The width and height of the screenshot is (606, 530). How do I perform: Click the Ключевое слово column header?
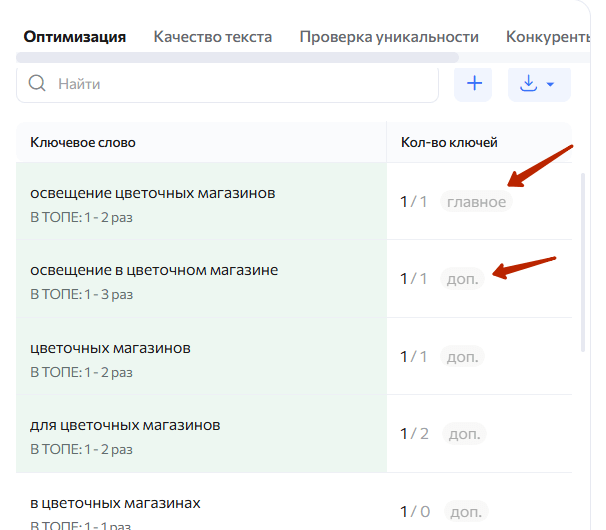coord(83,143)
